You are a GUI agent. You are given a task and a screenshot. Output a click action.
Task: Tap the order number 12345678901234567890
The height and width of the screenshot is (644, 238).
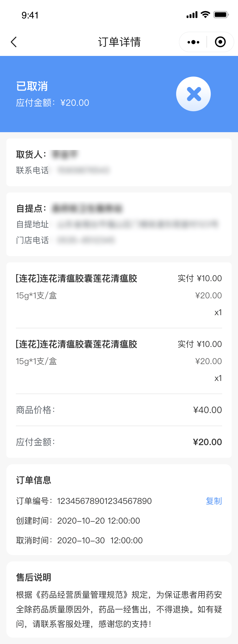pyautogui.click(x=104, y=501)
